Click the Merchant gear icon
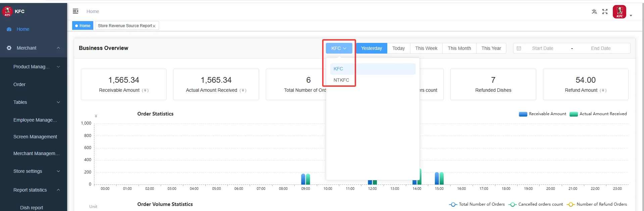The width and height of the screenshot is (644, 211). (x=9, y=48)
